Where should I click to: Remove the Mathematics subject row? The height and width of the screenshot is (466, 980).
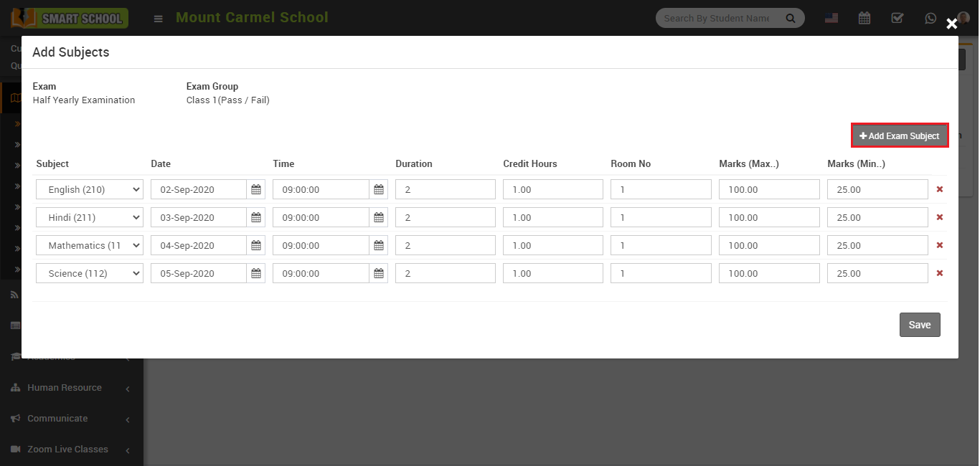click(x=940, y=244)
